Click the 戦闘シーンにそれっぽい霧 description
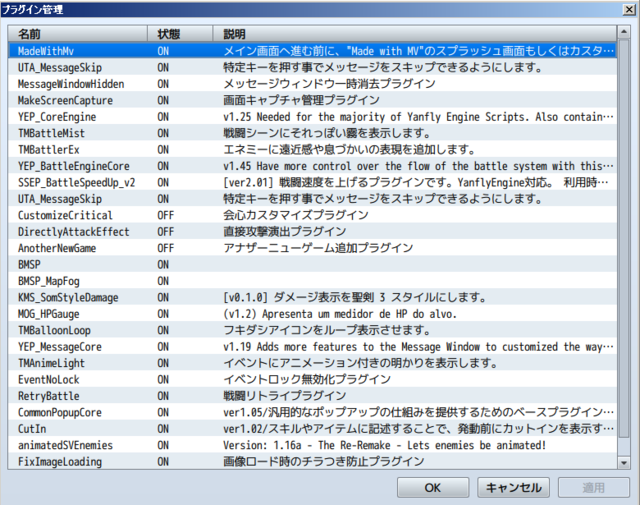Screen dimensions: 640x505 (327, 133)
